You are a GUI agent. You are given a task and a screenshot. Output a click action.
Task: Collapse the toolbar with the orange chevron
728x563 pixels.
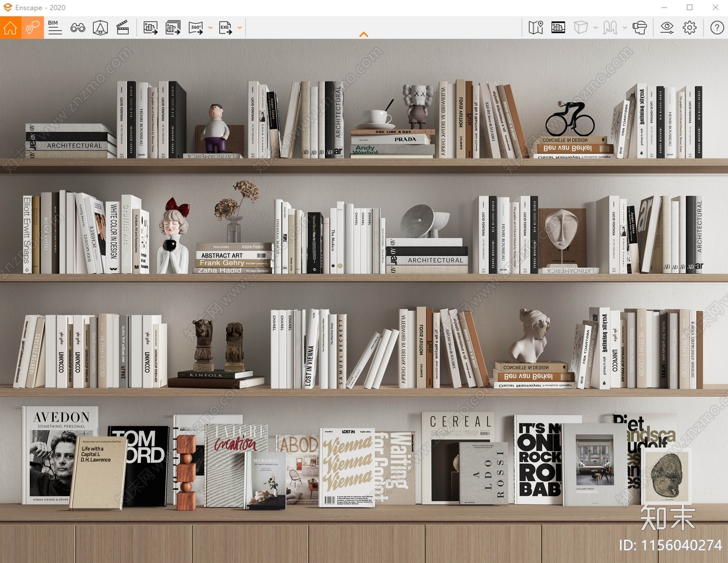[364, 35]
